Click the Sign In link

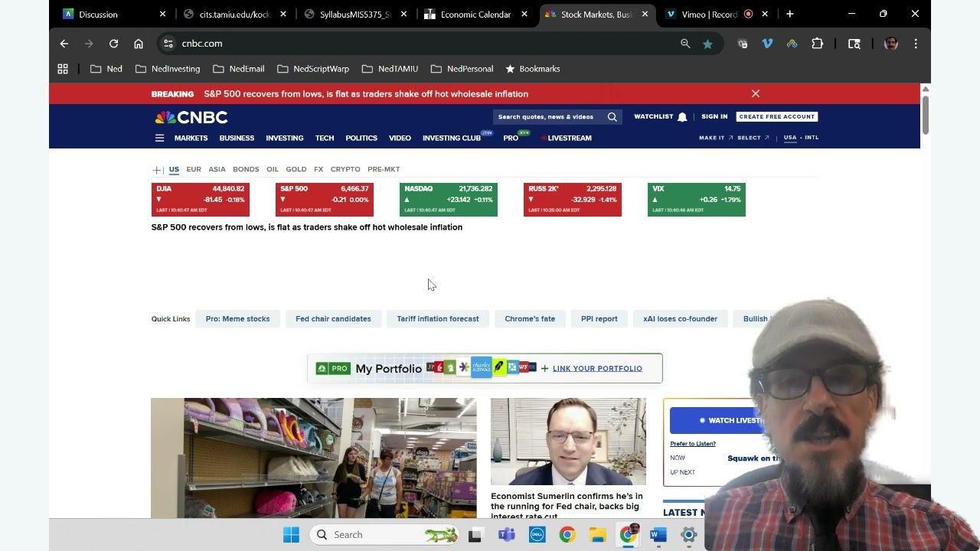(x=714, y=117)
